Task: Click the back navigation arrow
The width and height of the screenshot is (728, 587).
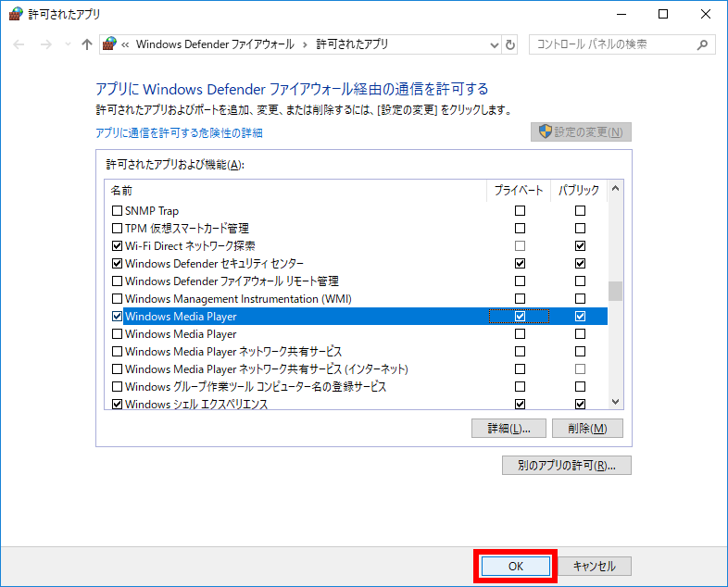Action: click(19, 44)
